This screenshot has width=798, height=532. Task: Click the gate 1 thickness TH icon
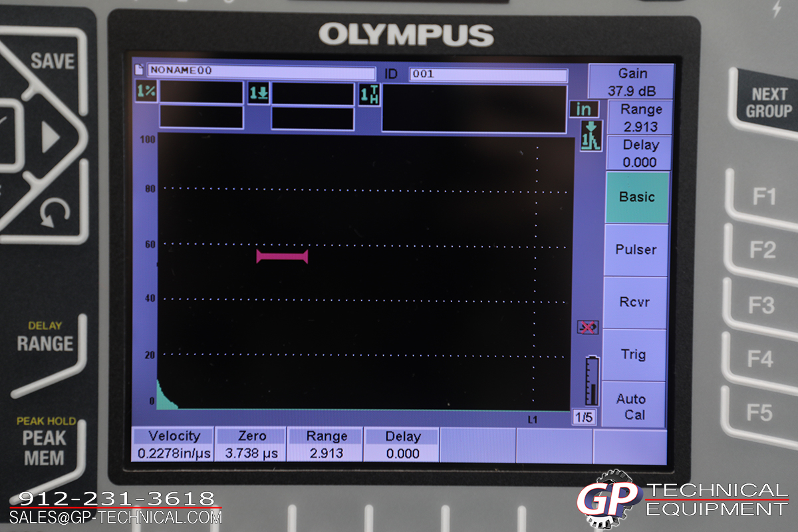click(x=370, y=94)
